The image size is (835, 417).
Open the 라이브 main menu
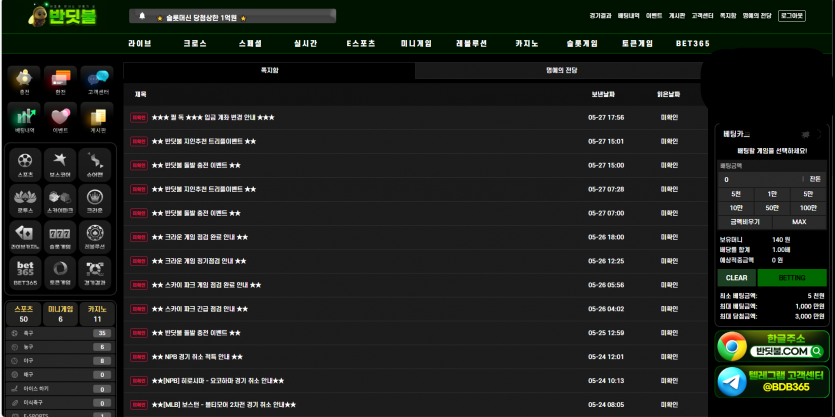coord(140,44)
